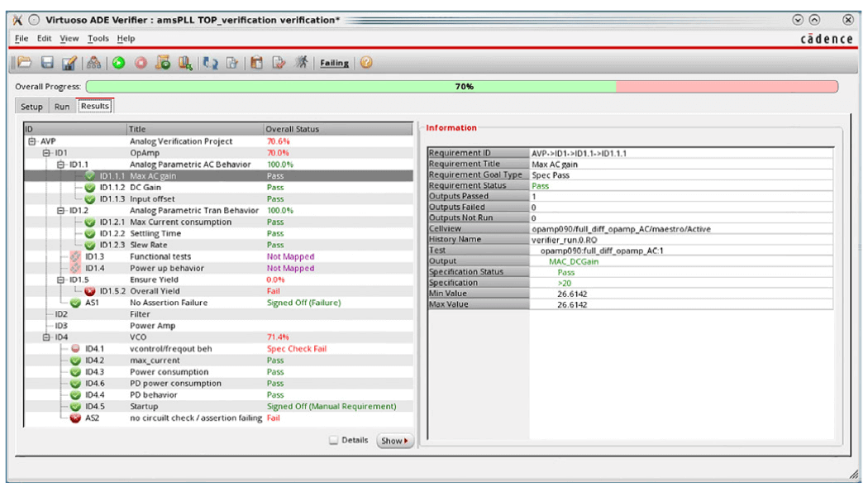This screenshot has height=492, width=868.
Task: Select the ID4.6 PD power consumption row
Action: coord(219,384)
